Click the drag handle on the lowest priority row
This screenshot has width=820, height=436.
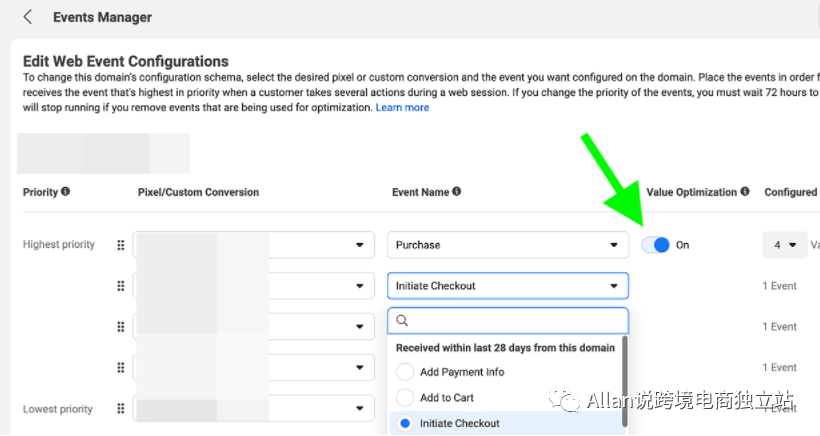coord(121,409)
